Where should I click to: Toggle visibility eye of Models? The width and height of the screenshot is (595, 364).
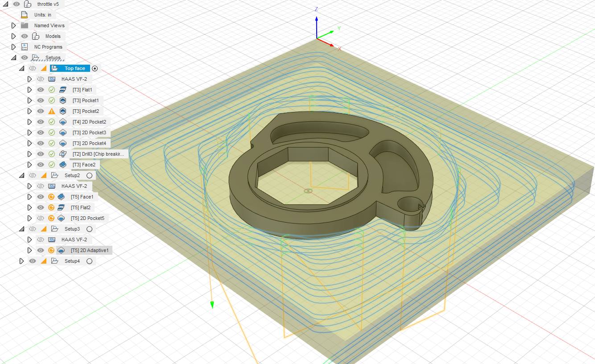[25, 36]
